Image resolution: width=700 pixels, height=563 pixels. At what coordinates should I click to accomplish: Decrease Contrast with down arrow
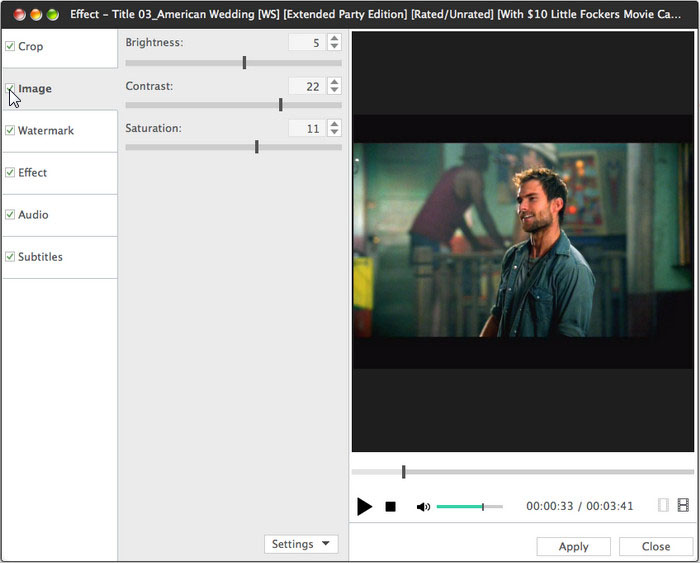point(334,89)
